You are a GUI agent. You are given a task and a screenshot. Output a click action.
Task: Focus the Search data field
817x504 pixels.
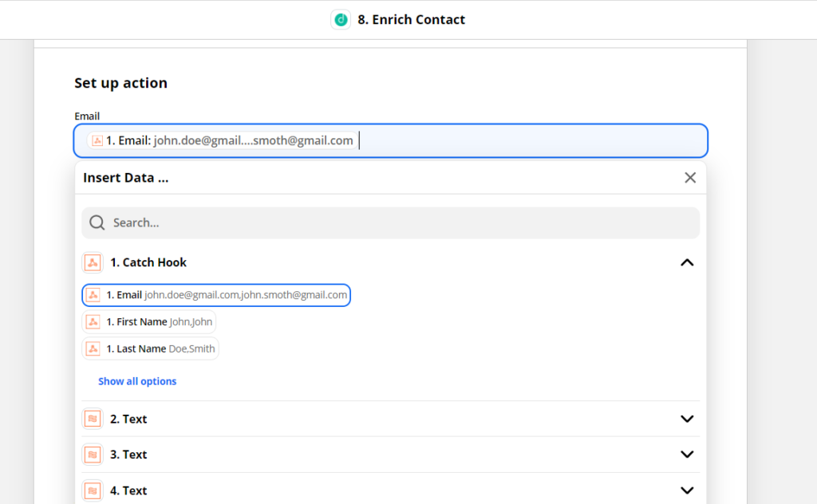tap(390, 222)
